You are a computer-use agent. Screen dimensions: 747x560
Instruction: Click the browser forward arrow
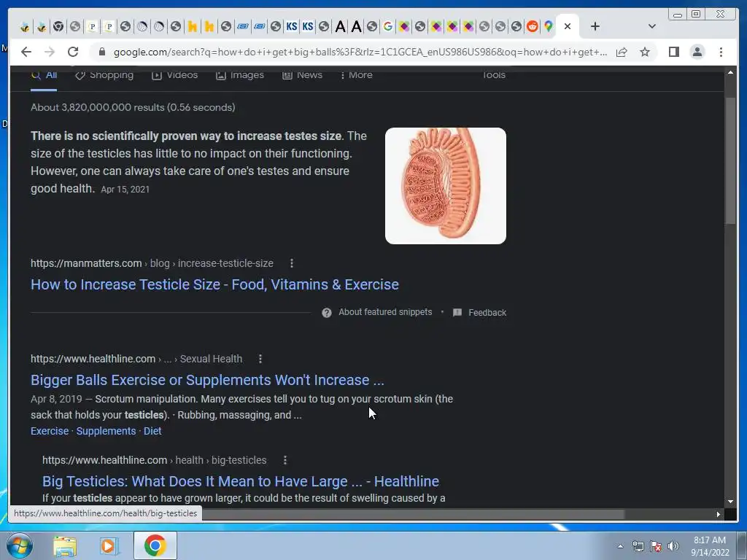tap(50, 52)
